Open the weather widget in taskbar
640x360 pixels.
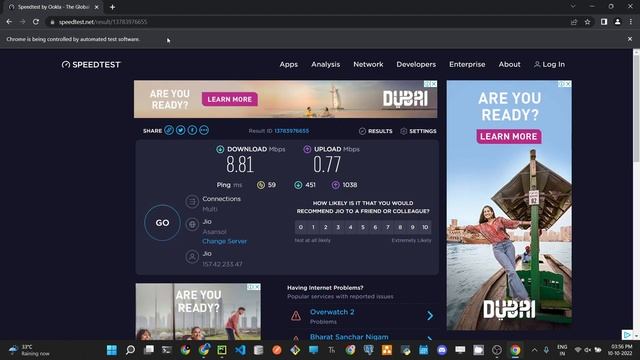click(x=29, y=350)
